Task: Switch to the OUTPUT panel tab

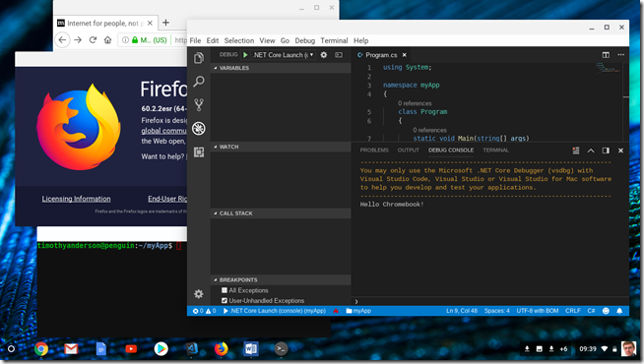Action: (409, 151)
